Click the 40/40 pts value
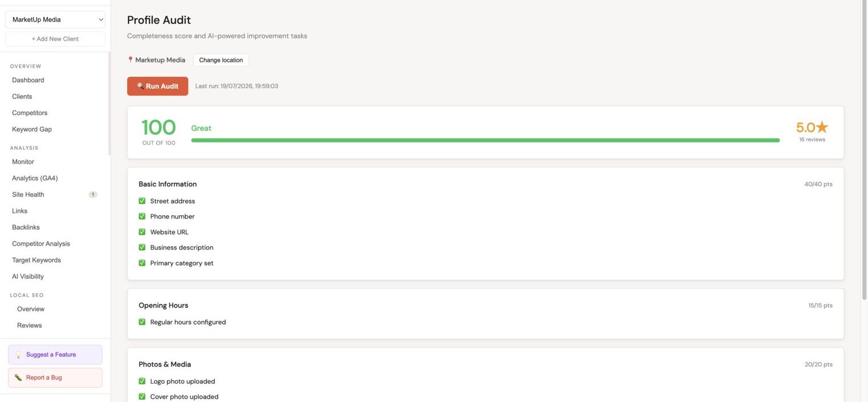 pos(818,184)
